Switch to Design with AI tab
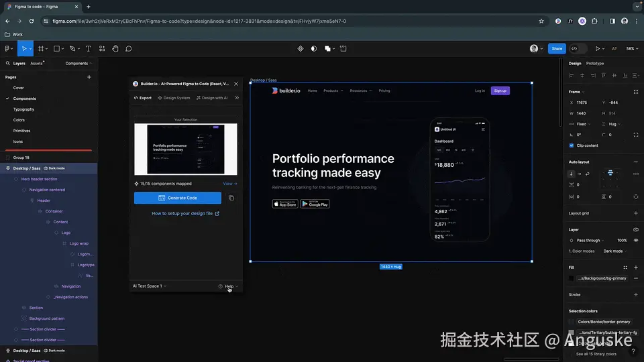Viewport: 644px width, 362px height. (212, 98)
